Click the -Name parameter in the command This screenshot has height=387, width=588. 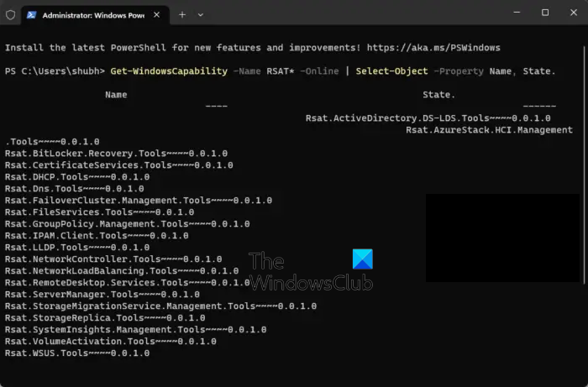(247, 71)
